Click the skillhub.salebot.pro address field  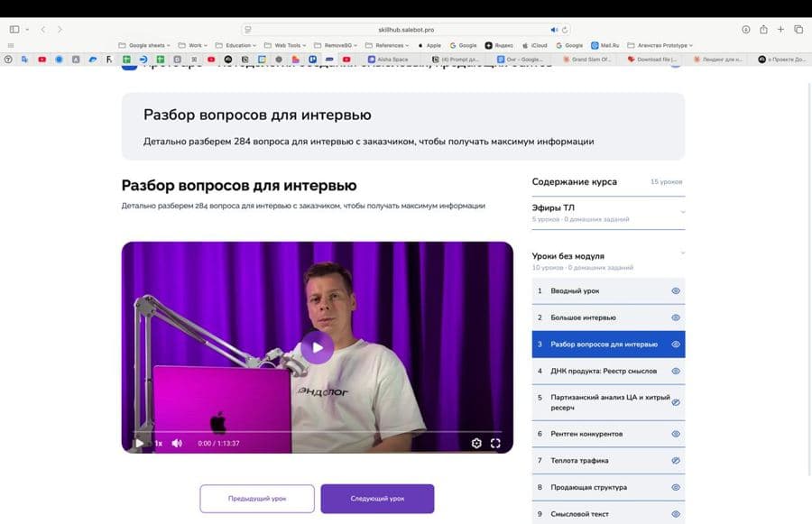click(406, 30)
